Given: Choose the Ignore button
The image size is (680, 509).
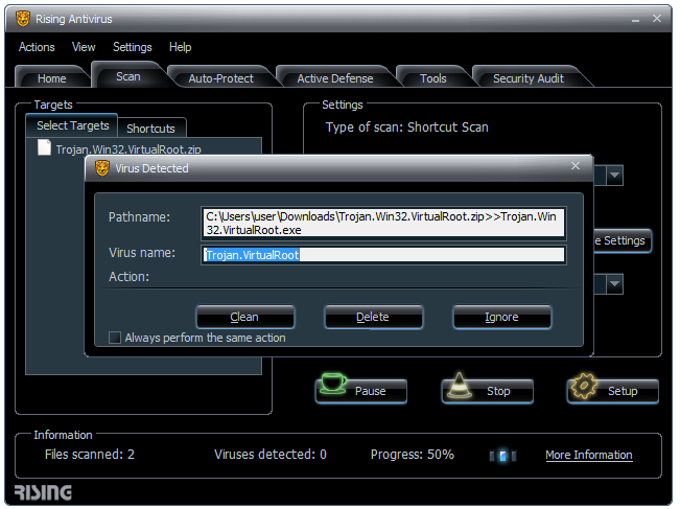Looking at the screenshot, I should click(502, 317).
